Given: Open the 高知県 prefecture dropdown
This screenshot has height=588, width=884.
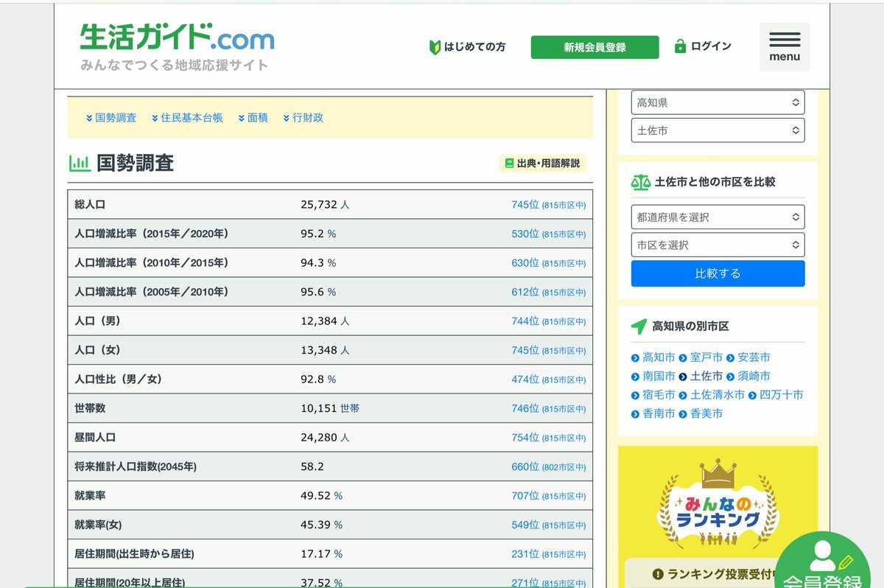Looking at the screenshot, I should (x=718, y=102).
